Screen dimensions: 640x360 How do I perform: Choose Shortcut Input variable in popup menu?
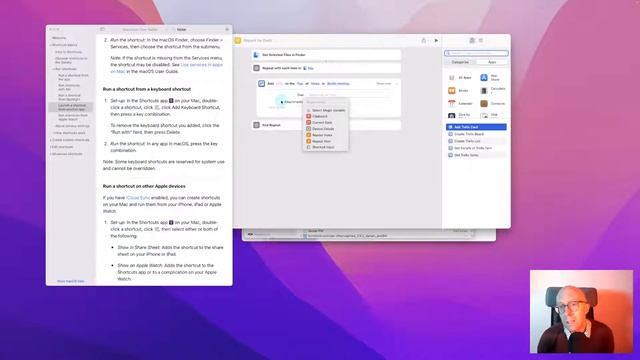(325, 147)
